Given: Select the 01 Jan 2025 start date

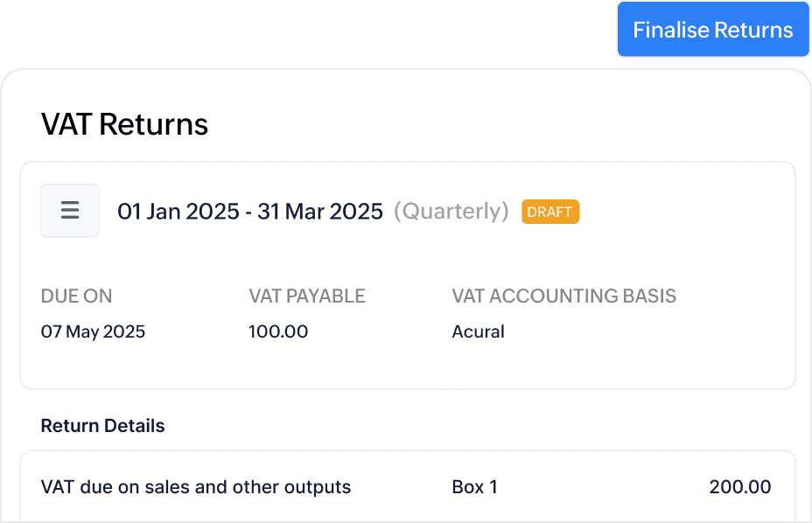Looking at the screenshot, I should (178, 211).
